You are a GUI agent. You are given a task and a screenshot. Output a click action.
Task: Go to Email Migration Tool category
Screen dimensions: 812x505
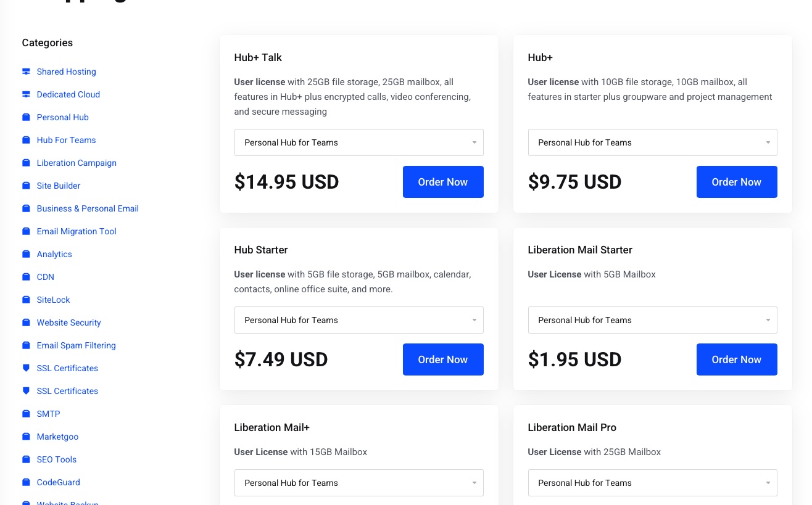pyautogui.click(x=77, y=231)
